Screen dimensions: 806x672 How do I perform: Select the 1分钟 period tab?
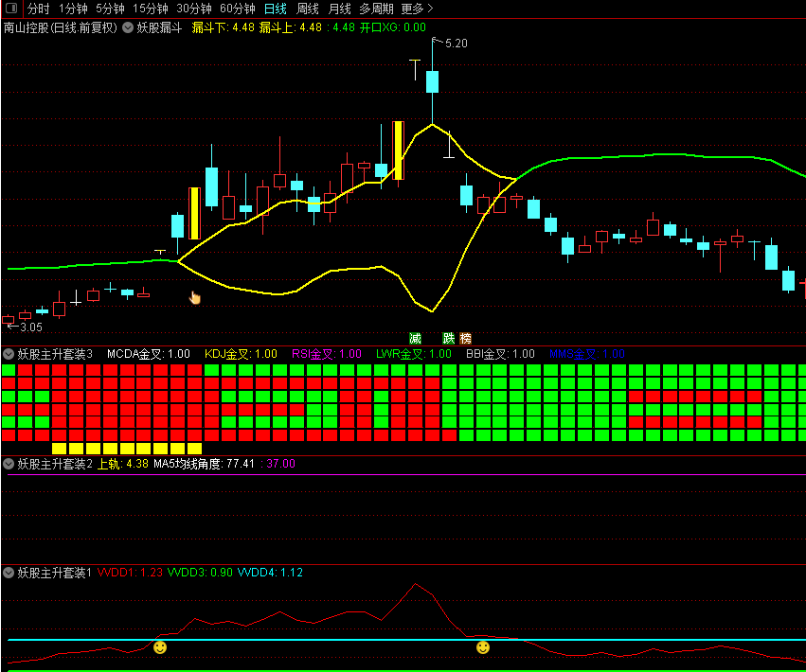pyautogui.click(x=73, y=9)
